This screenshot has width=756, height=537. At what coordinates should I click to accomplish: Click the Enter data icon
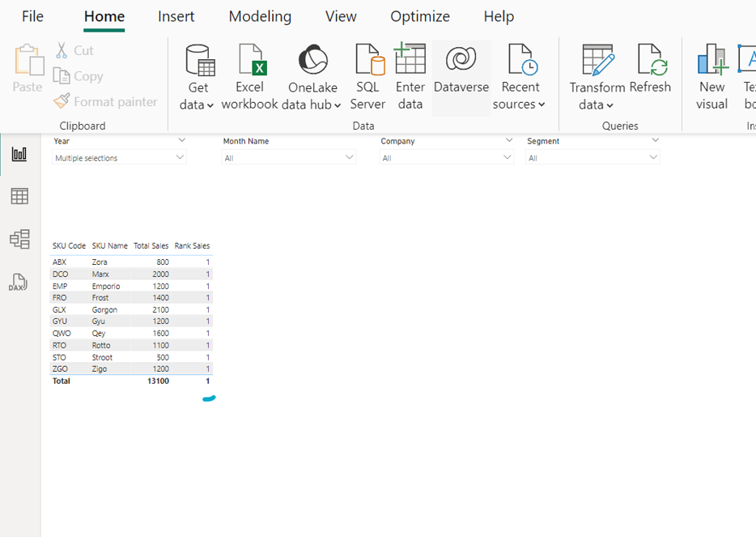[410, 58]
